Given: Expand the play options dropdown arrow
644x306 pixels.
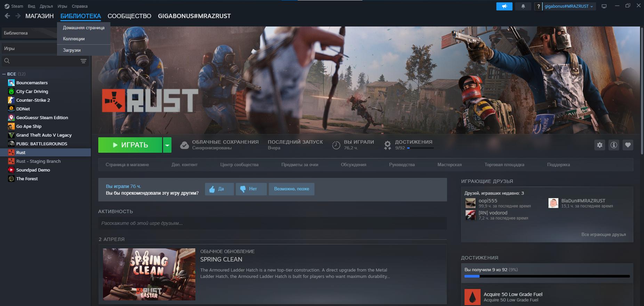Looking at the screenshot, I should point(167,145).
